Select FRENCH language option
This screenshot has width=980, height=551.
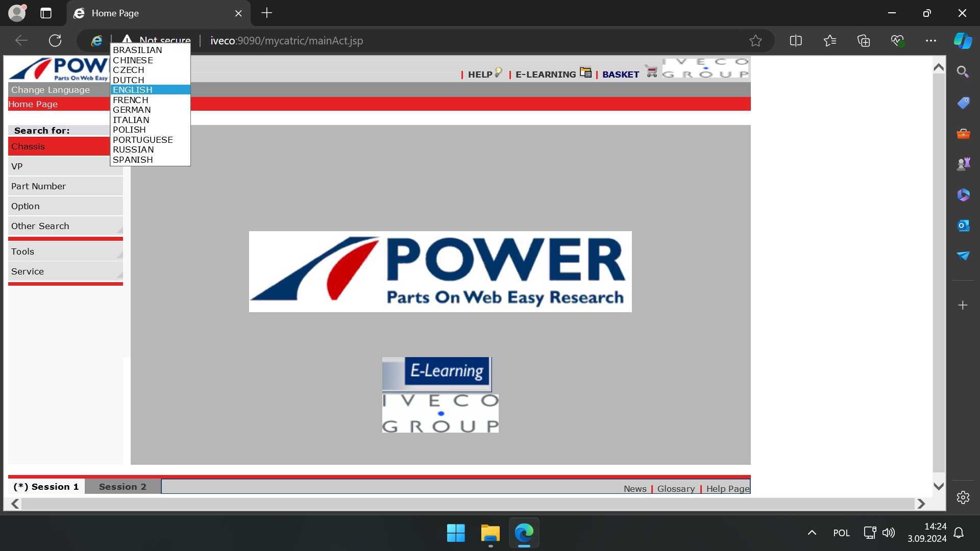150,100
